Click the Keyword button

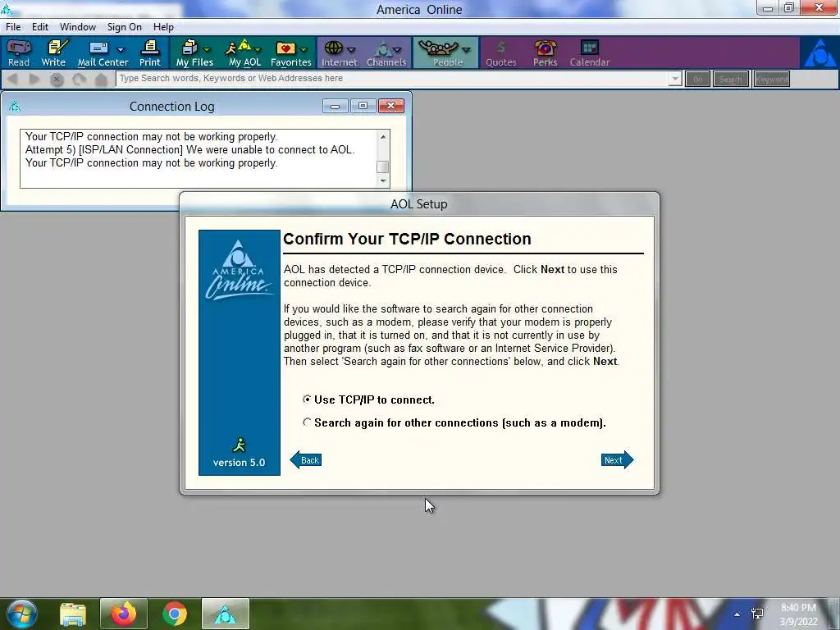coord(771,80)
